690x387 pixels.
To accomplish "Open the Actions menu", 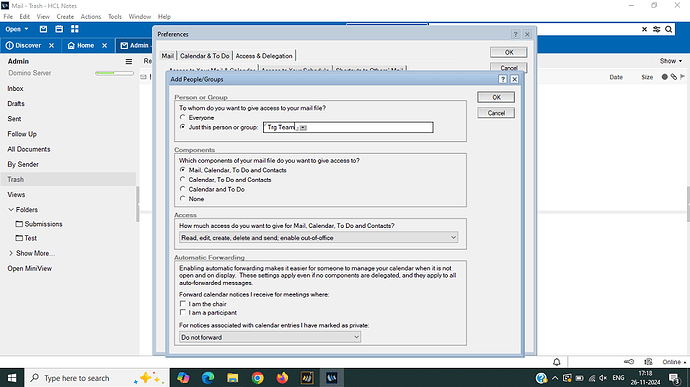I will pyautogui.click(x=91, y=17).
